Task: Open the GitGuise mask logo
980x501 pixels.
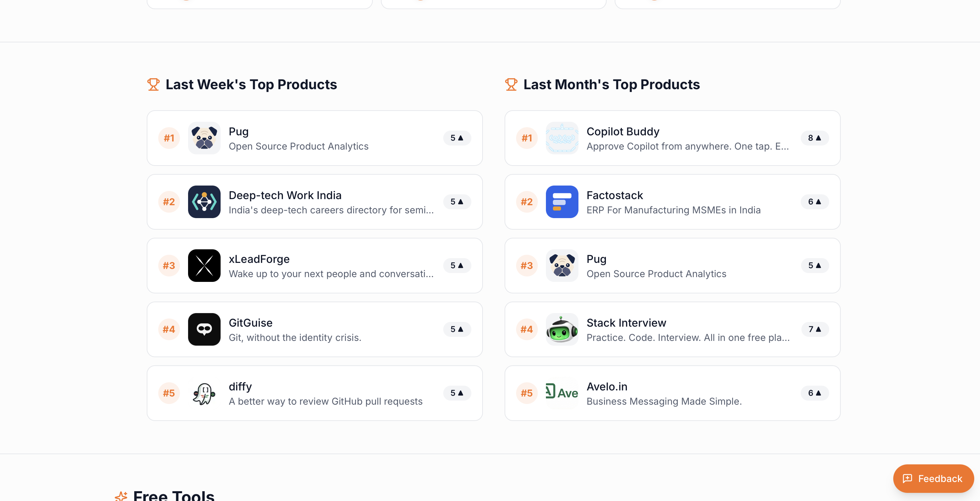Action: coord(204,329)
